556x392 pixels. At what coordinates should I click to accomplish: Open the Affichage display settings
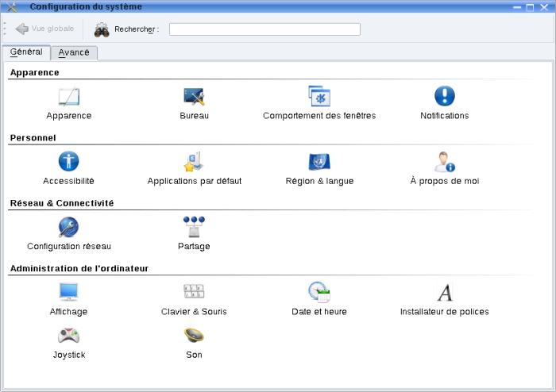pyautogui.click(x=69, y=294)
